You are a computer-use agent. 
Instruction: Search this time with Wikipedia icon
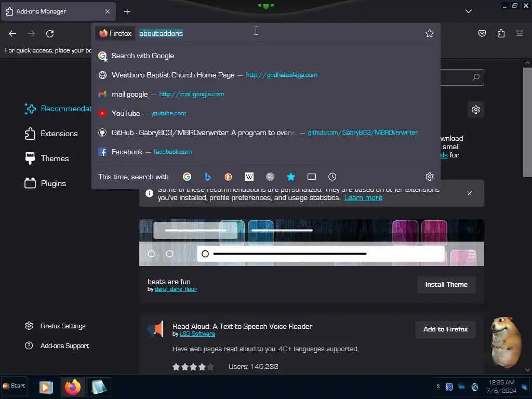[249, 177]
